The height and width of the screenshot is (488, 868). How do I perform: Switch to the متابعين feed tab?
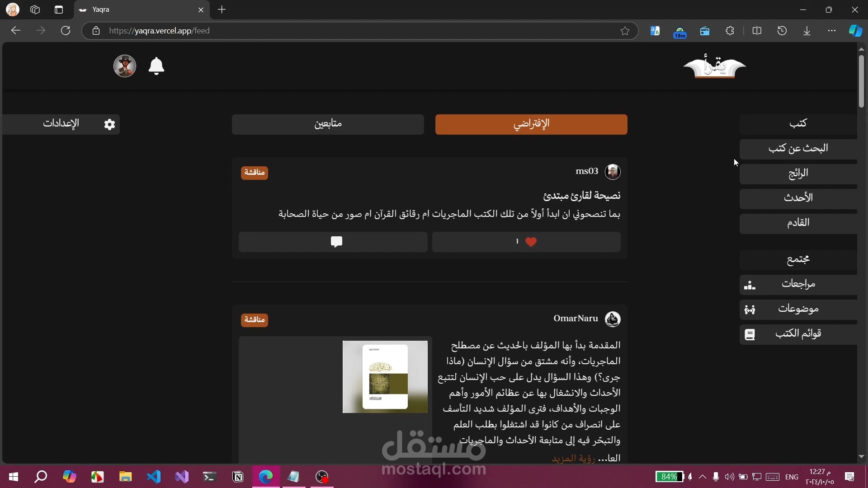coord(328,124)
